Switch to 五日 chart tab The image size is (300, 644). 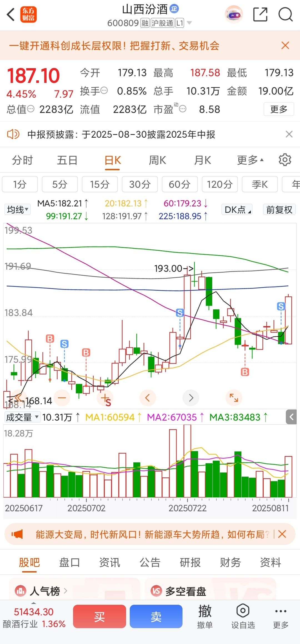pos(67,160)
